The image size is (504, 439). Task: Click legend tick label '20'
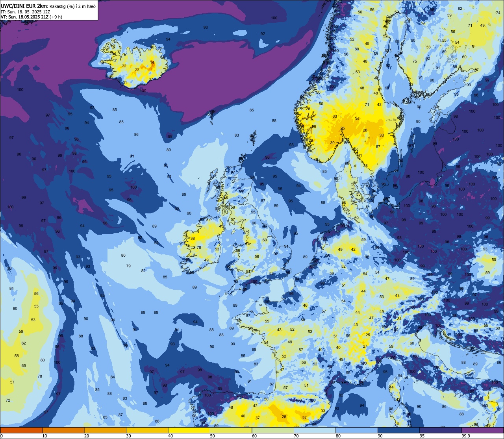87,436
